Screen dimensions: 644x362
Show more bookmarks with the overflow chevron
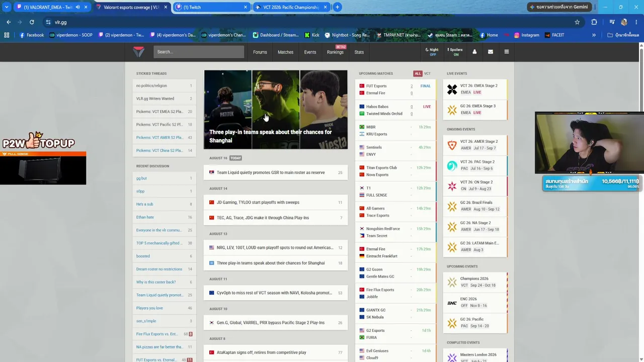coord(594,35)
